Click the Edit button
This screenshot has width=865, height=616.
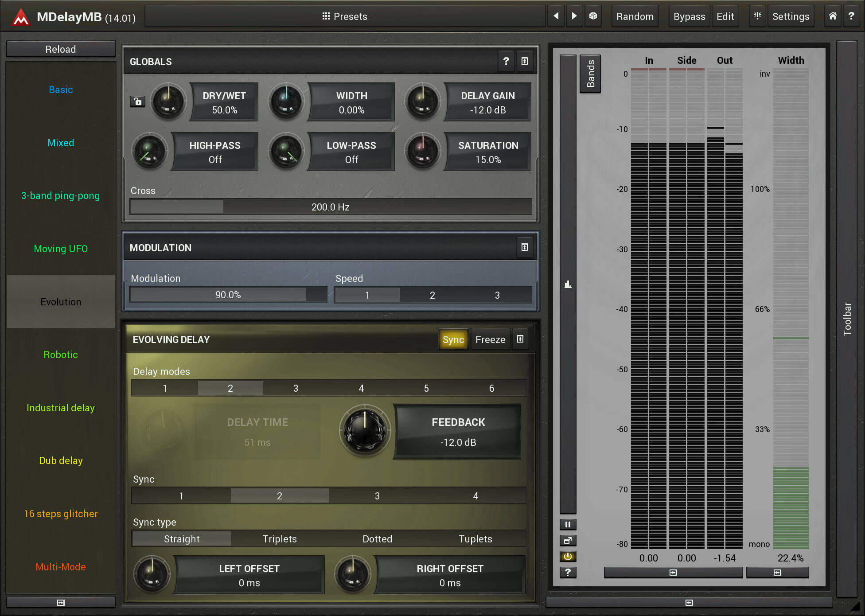725,16
